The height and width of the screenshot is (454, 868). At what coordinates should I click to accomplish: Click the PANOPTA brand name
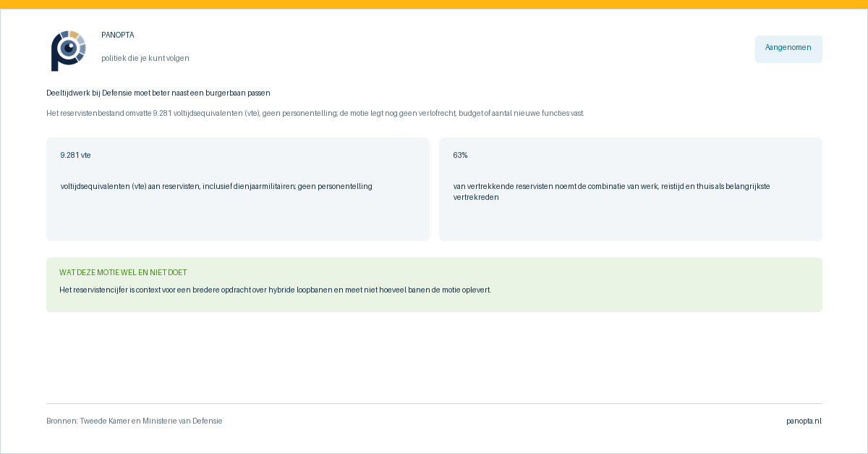tap(118, 35)
